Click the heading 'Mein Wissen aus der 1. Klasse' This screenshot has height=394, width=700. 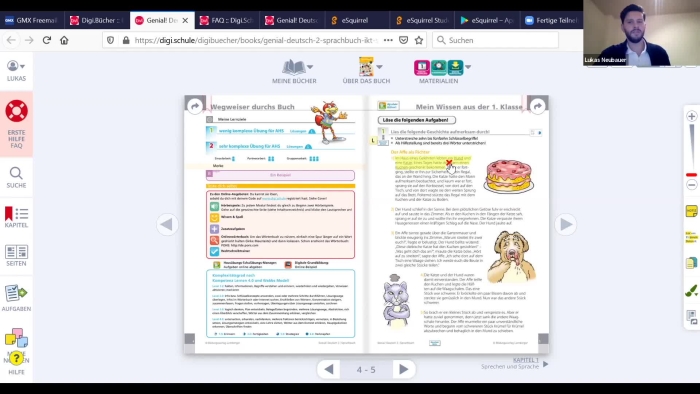coord(469,107)
